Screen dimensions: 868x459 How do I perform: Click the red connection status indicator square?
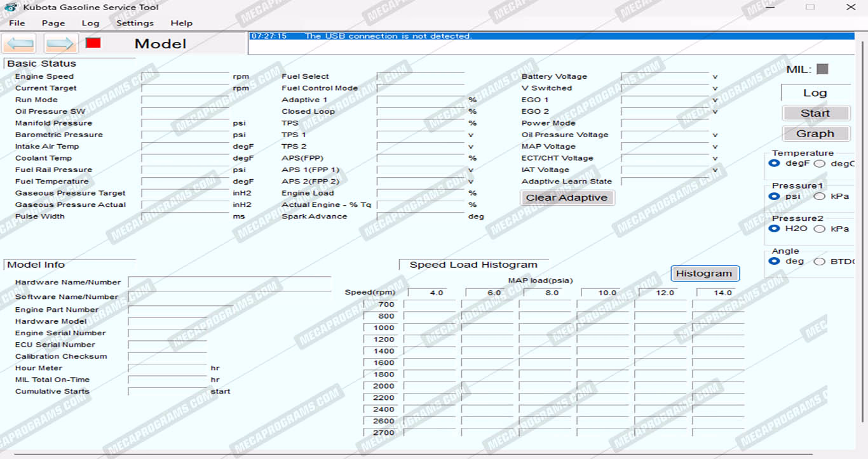coord(93,43)
